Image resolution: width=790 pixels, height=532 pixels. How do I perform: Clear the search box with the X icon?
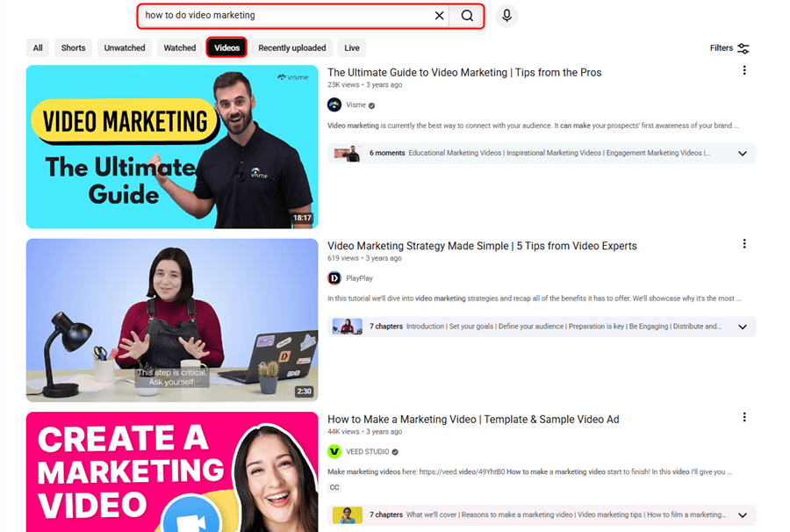[x=440, y=16]
